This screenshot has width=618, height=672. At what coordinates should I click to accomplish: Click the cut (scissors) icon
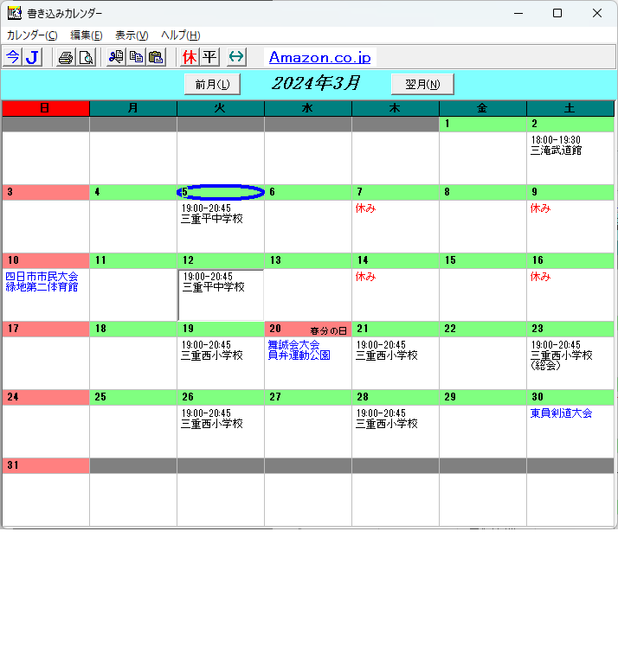point(116,57)
